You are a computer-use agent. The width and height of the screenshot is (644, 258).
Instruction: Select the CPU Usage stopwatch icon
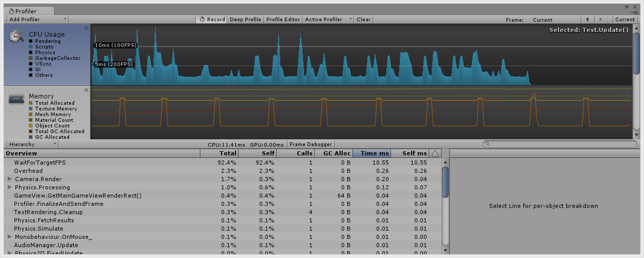coord(16,36)
